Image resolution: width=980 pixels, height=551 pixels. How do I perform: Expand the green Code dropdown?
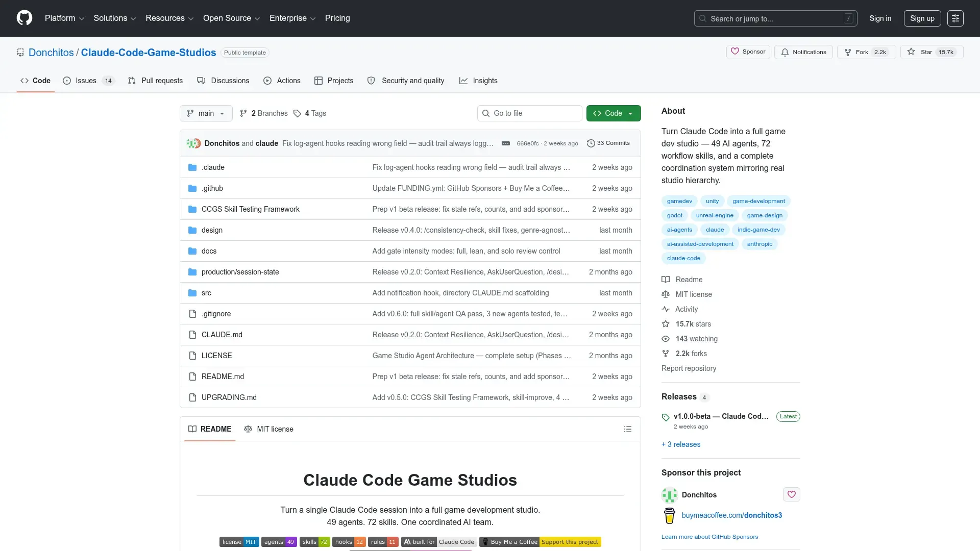tap(613, 113)
